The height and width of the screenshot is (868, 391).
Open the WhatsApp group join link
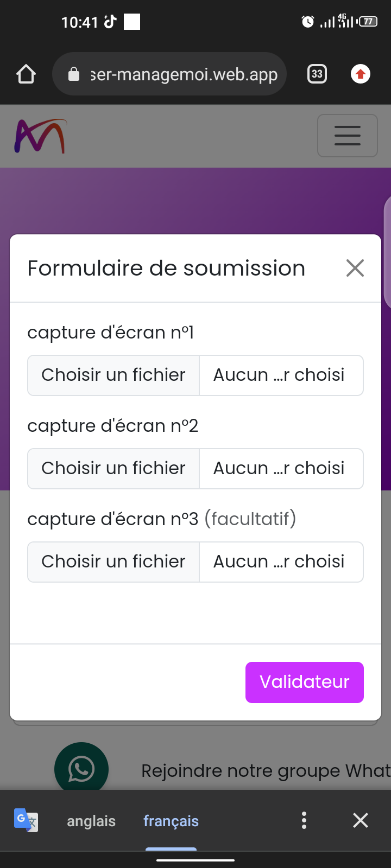click(265, 771)
